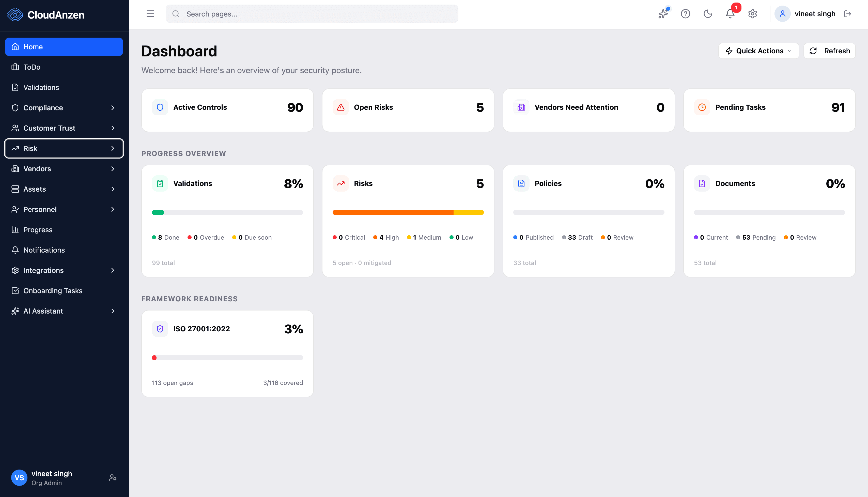Click the '1 Medium' risk legend
The width and height of the screenshot is (868, 497).
(424, 238)
